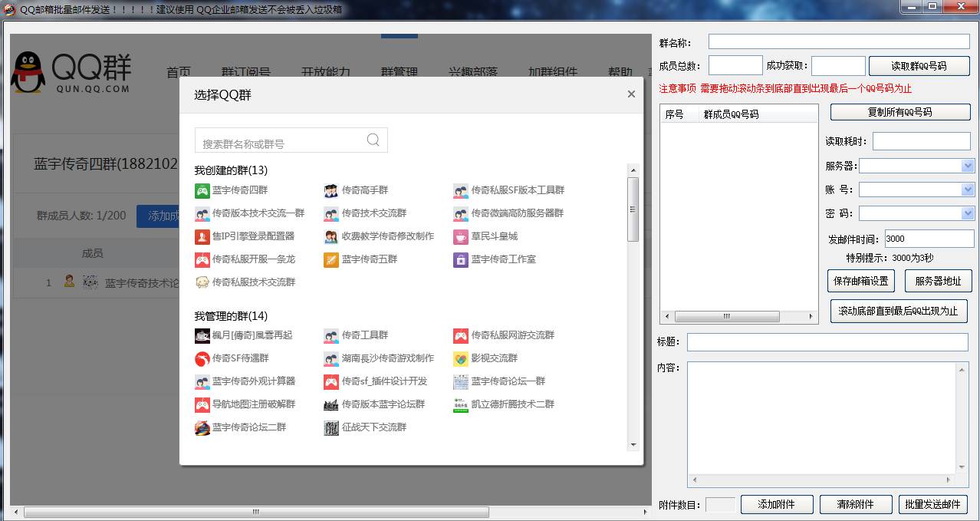The width and height of the screenshot is (980, 521).
Task: Select the 湖南長沙传奇游戏制作 group icon
Action: pyautogui.click(x=331, y=358)
